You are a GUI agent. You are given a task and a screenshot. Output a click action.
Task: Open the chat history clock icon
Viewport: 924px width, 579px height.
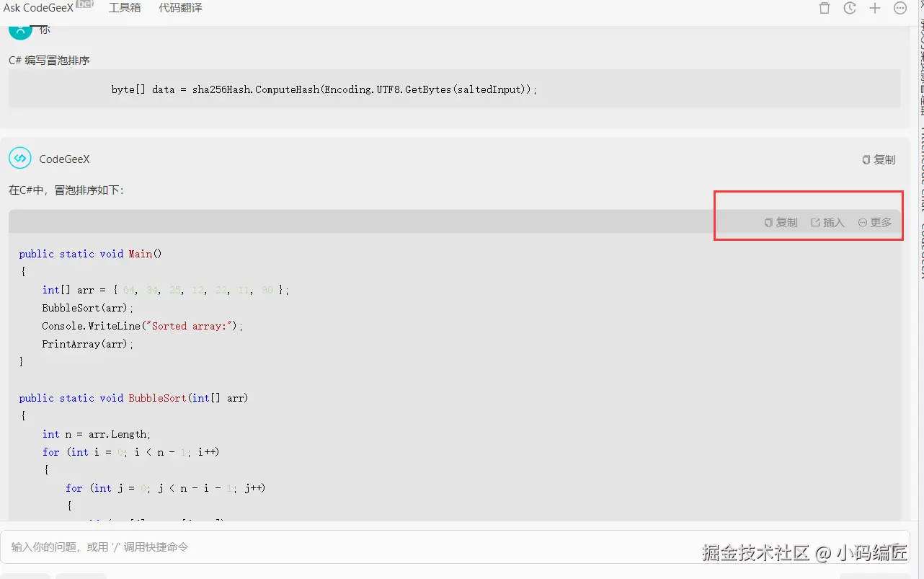[x=850, y=8]
